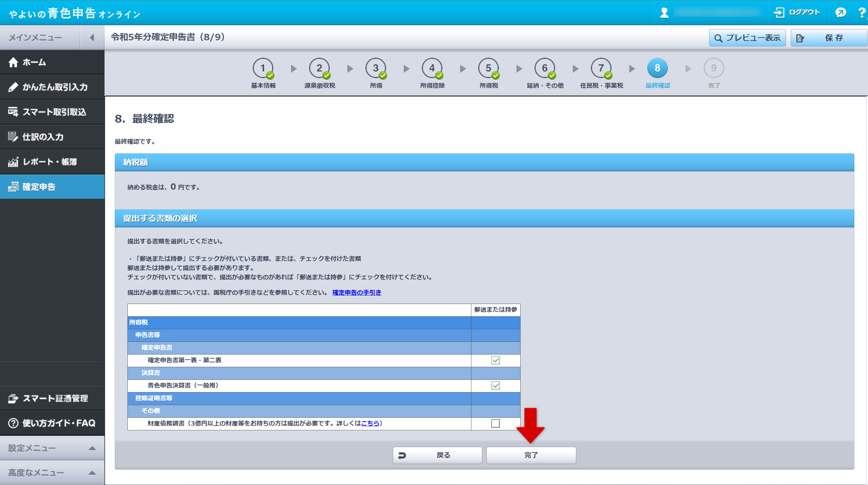Open 仕訳の入力 ledger icon
The width and height of the screenshot is (868, 485).
point(13,137)
